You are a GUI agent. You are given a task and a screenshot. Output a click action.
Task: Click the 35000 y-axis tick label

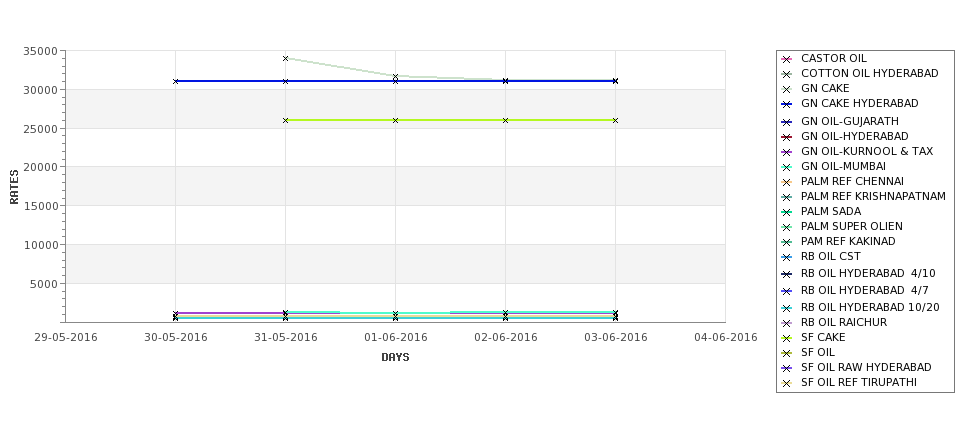[40, 51]
